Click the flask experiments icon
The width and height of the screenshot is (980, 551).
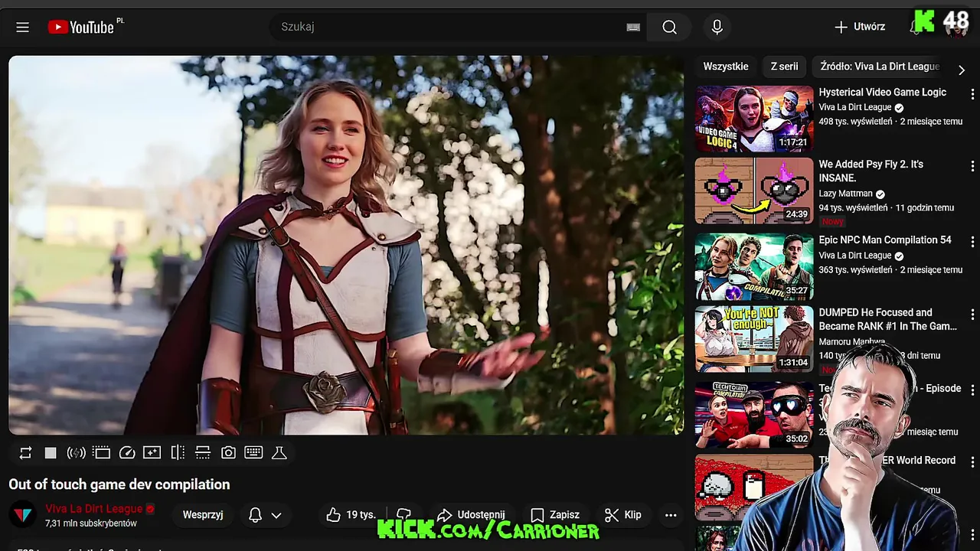[x=279, y=453]
